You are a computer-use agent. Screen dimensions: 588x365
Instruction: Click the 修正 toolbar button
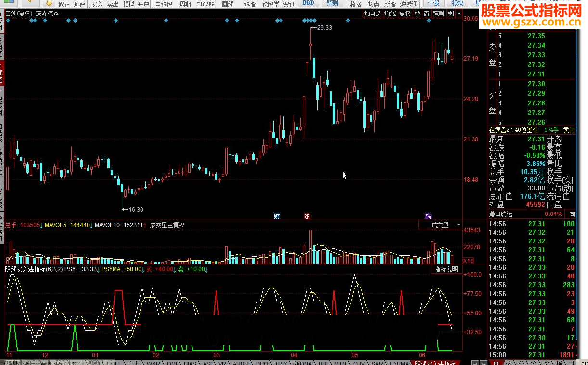(x=64, y=4)
